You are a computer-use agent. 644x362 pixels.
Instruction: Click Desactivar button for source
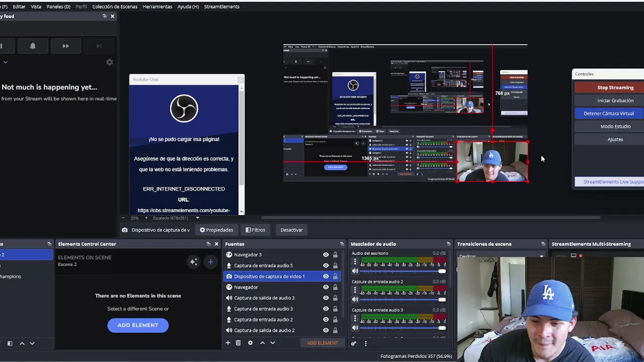[292, 230]
